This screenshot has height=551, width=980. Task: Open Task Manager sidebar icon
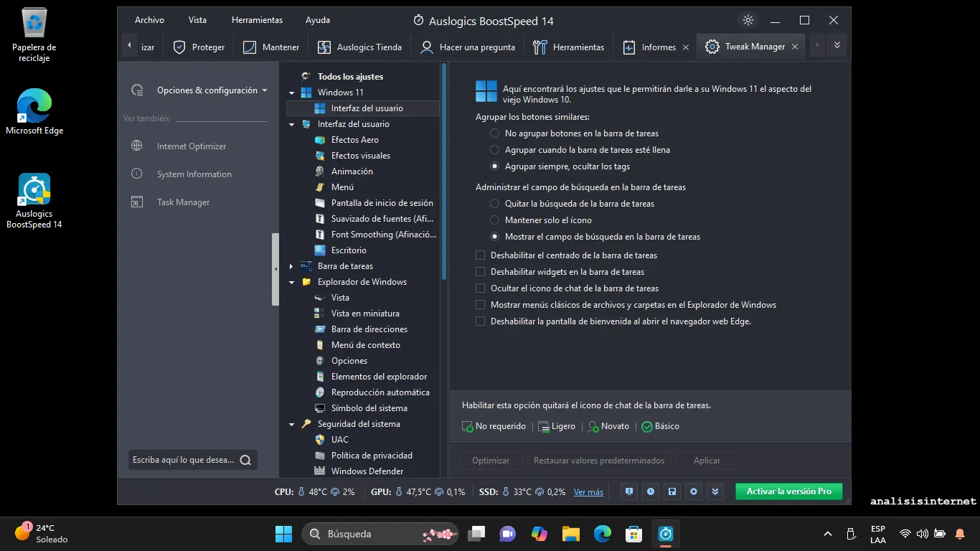pos(137,202)
